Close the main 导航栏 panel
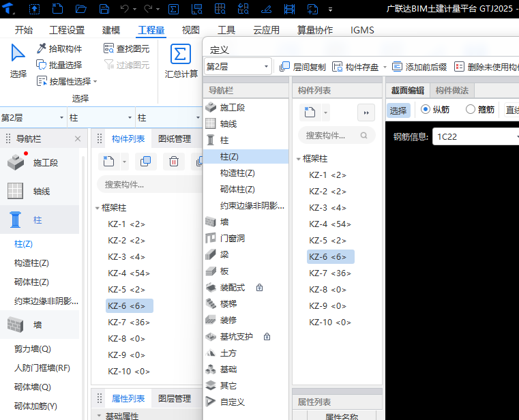Image resolution: width=519 pixels, height=420 pixels. [x=78, y=138]
